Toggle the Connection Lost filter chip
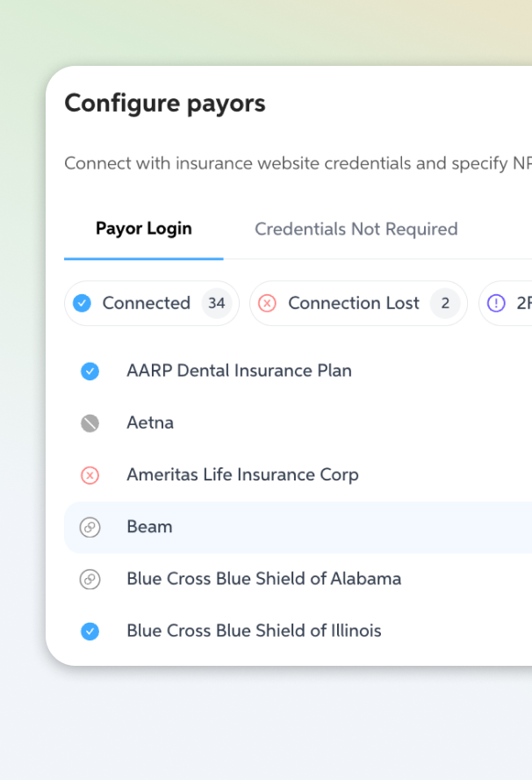Screen dimensions: 532x780 [354, 303]
